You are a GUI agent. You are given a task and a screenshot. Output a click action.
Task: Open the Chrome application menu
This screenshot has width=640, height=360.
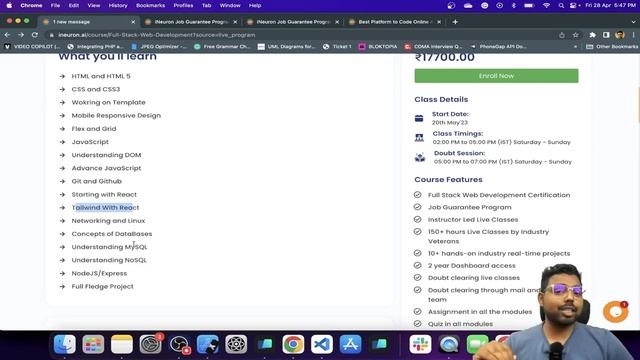pos(31,6)
